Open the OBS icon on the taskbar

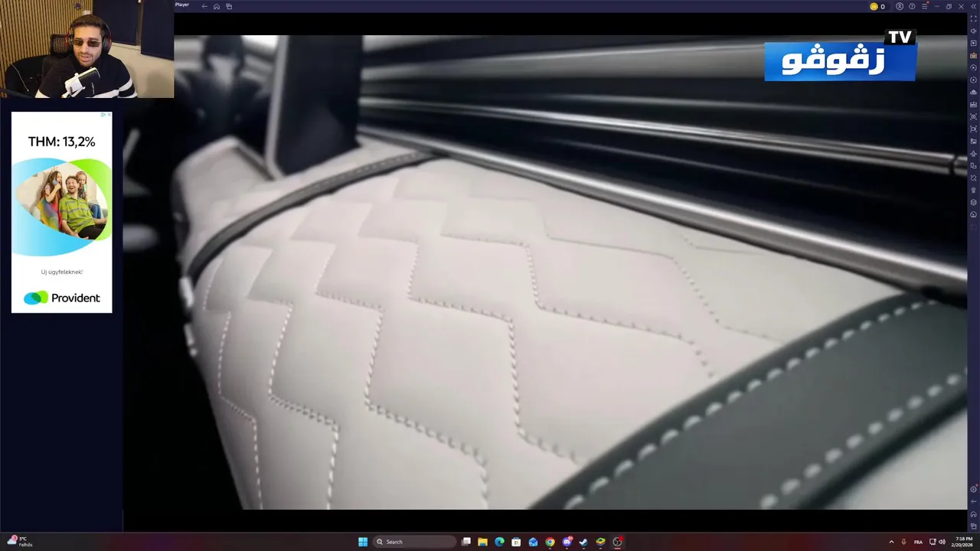pyautogui.click(x=617, y=542)
